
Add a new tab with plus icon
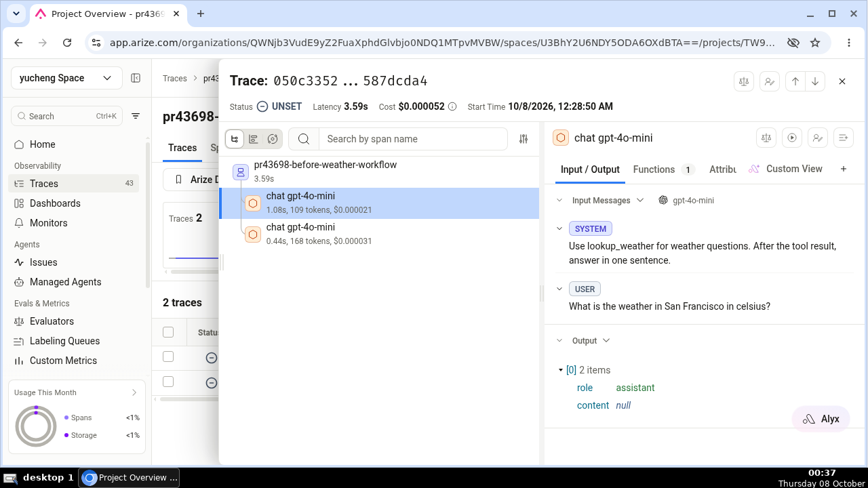[x=844, y=169]
